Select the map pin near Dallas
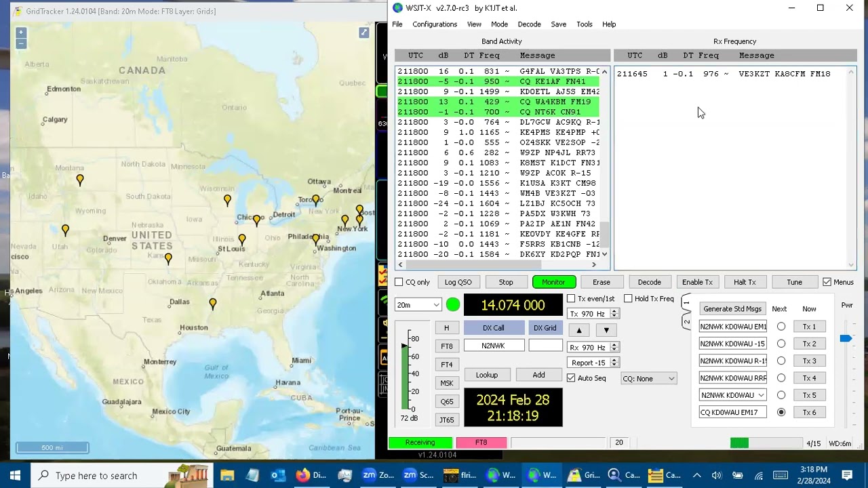The height and width of the screenshot is (488, 868). tap(213, 304)
